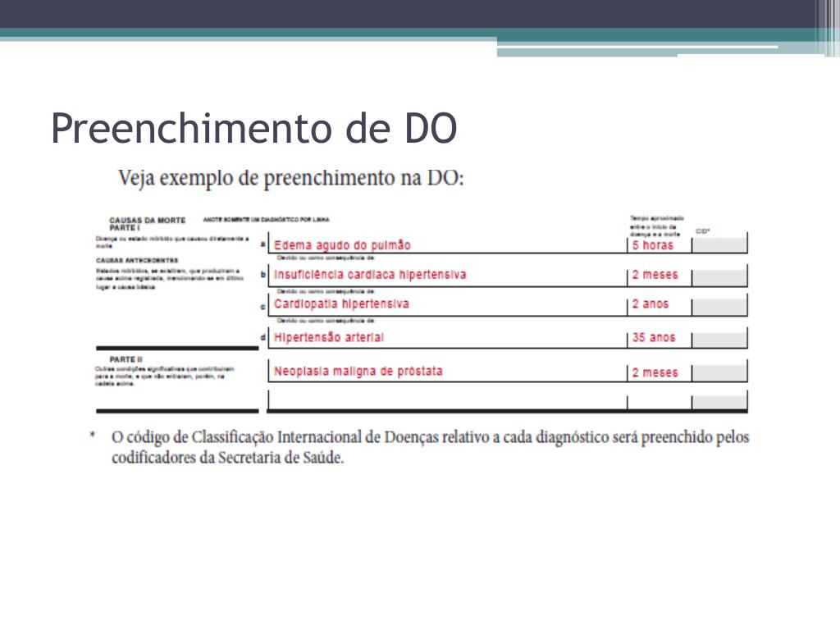Select the subtitle "Veja exemplo de preenchimento na DO:"

click(x=291, y=178)
